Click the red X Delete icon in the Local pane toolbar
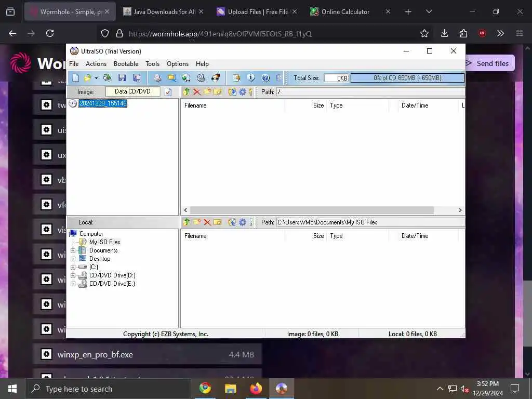Image resolution: width=532 pixels, height=399 pixels. click(207, 222)
